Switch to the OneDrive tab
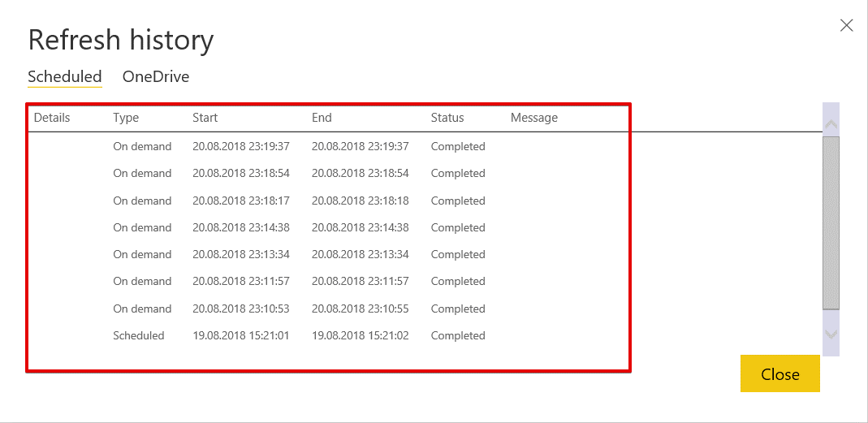 click(156, 77)
